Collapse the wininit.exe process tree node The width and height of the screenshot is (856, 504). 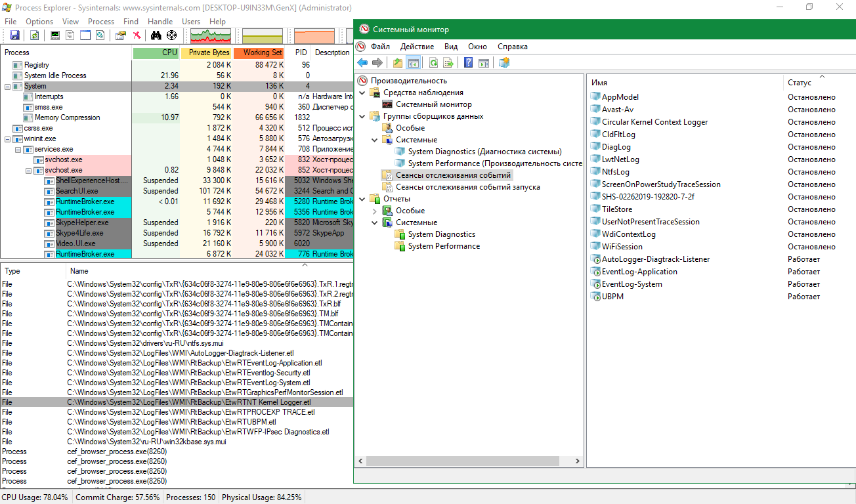pos(8,139)
